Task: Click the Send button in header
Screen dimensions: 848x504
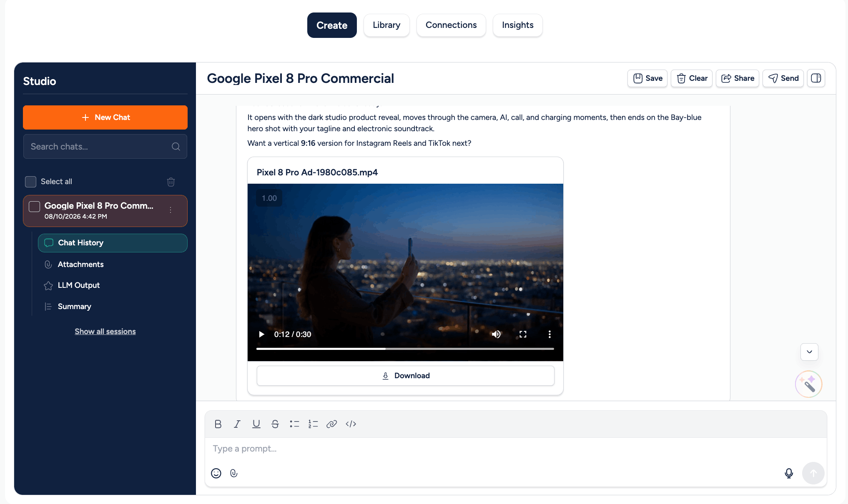Action: pos(783,78)
